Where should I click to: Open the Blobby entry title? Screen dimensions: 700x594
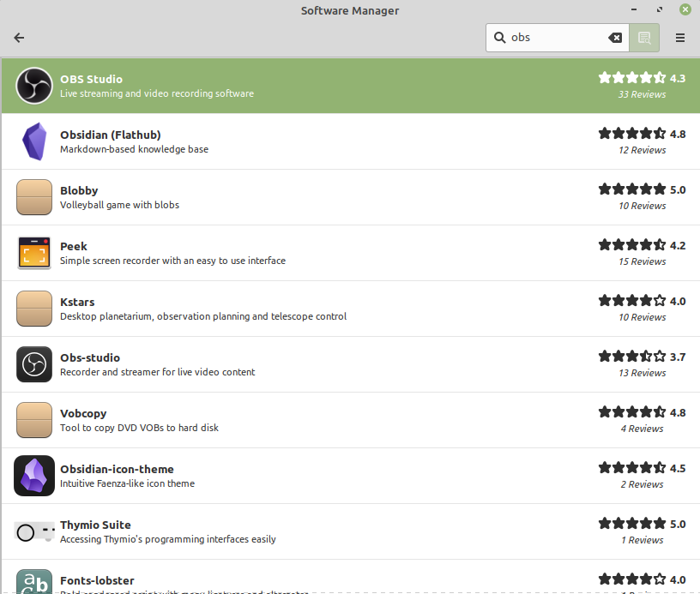[79, 190]
